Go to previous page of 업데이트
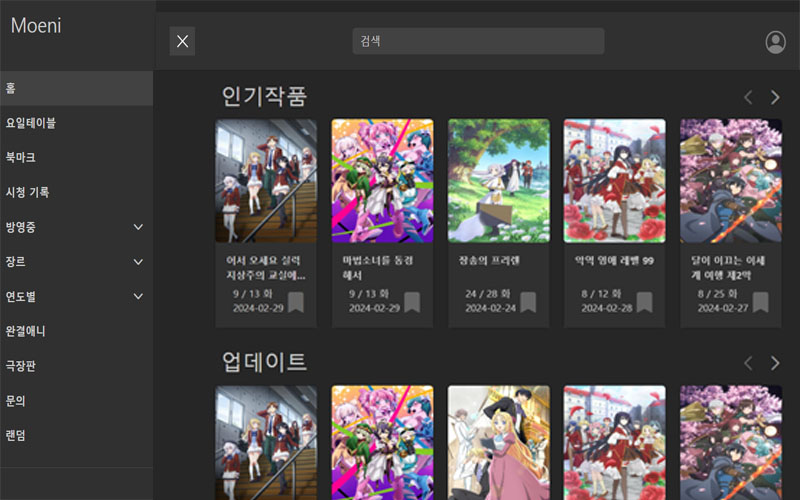800x500 pixels. point(748,363)
